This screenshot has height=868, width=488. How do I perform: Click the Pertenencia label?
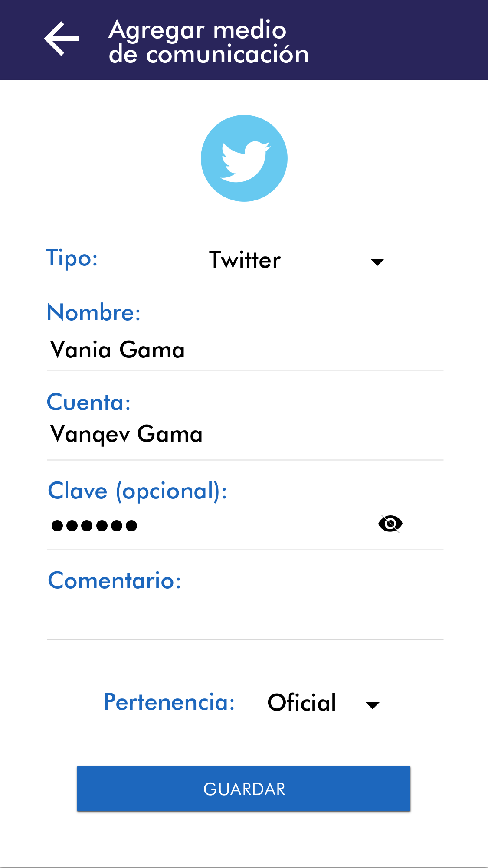(x=169, y=702)
